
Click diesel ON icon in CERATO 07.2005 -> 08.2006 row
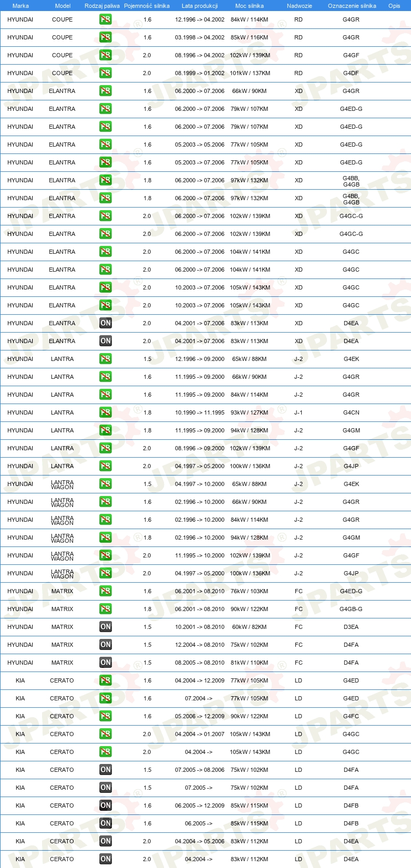tap(106, 770)
